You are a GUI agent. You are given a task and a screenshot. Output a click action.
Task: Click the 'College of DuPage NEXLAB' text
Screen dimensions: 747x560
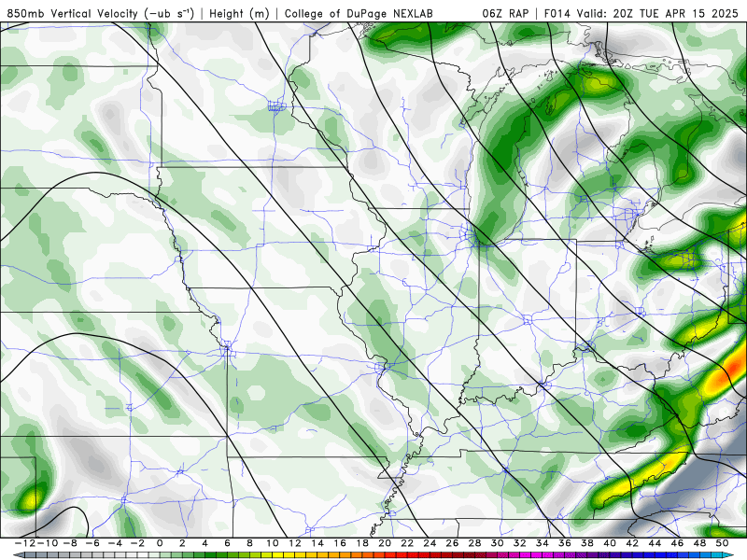pyautogui.click(x=359, y=14)
